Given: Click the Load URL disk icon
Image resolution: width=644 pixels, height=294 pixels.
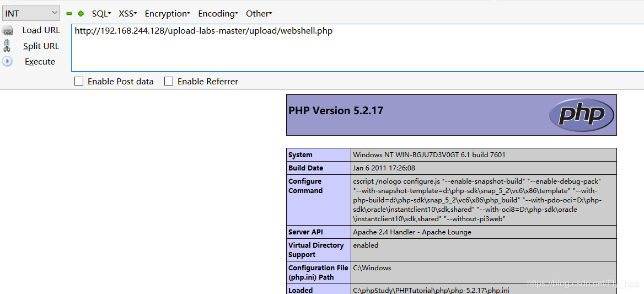Looking at the screenshot, I should tap(7, 30).
